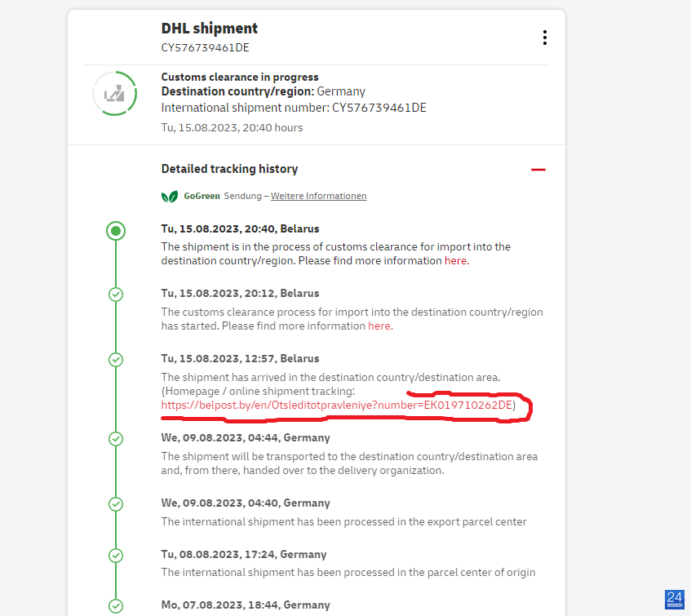Open the three-dot shipment options menu
The height and width of the screenshot is (616, 691).
click(x=545, y=38)
